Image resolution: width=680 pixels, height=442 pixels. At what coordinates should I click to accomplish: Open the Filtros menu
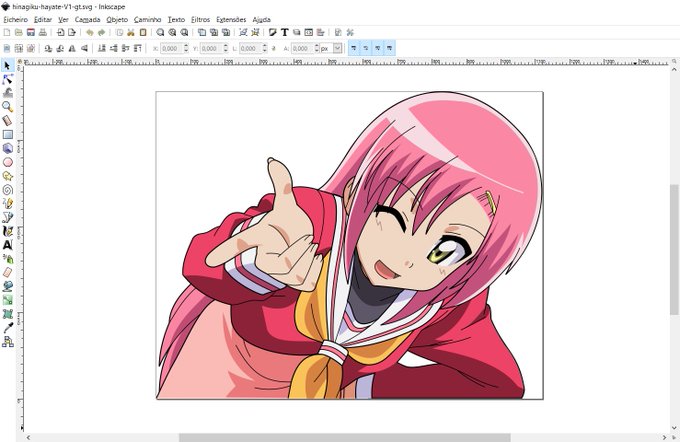pos(200,20)
